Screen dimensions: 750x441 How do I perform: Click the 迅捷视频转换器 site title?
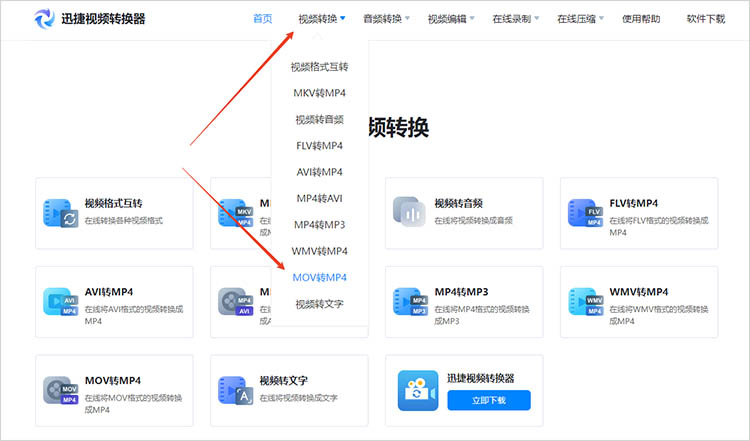pyautogui.click(x=103, y=19)
